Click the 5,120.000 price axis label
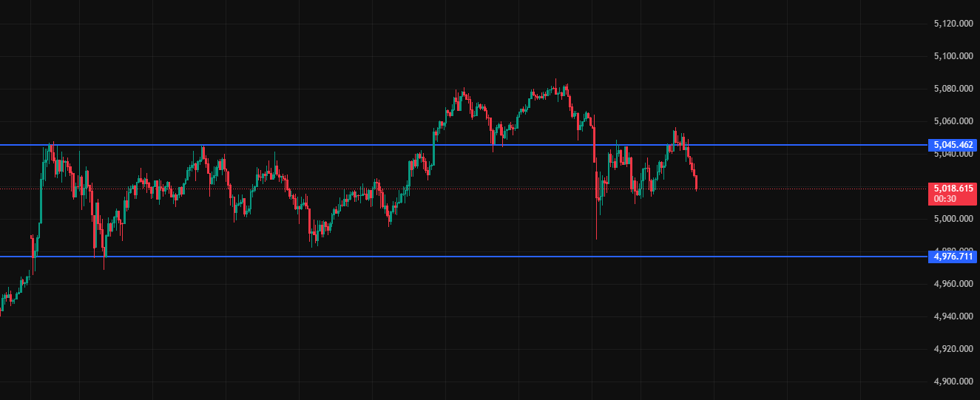 pyautogui.click(x=953, y=24)
